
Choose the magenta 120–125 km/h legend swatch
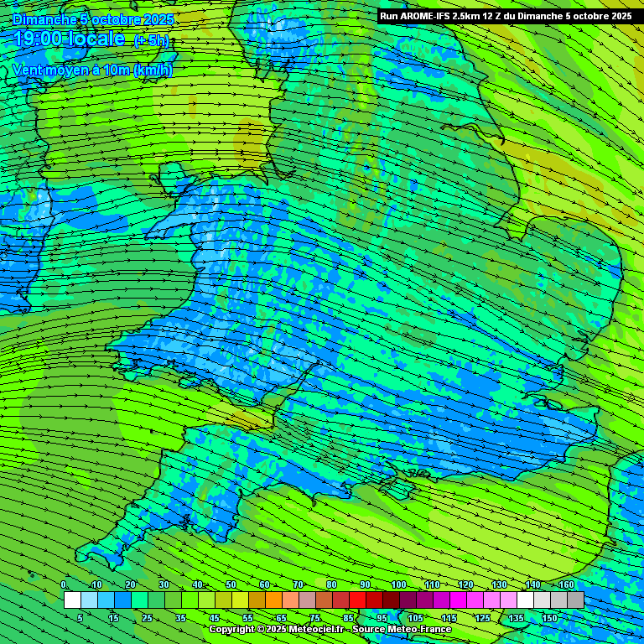pyautogui.click(x=475, y=600)
